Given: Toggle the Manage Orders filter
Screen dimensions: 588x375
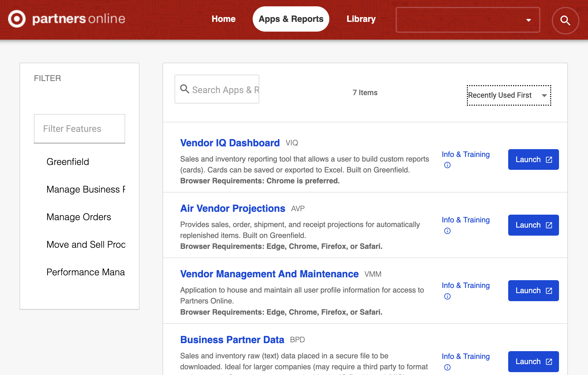Looking at the screenshot, I should point(79,217).
